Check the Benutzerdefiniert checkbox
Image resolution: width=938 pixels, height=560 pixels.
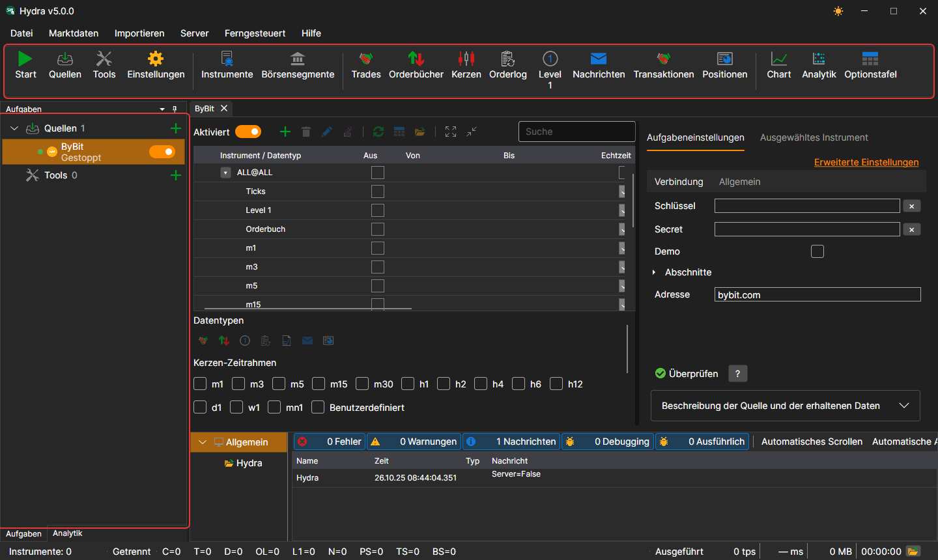click(318, 407)
